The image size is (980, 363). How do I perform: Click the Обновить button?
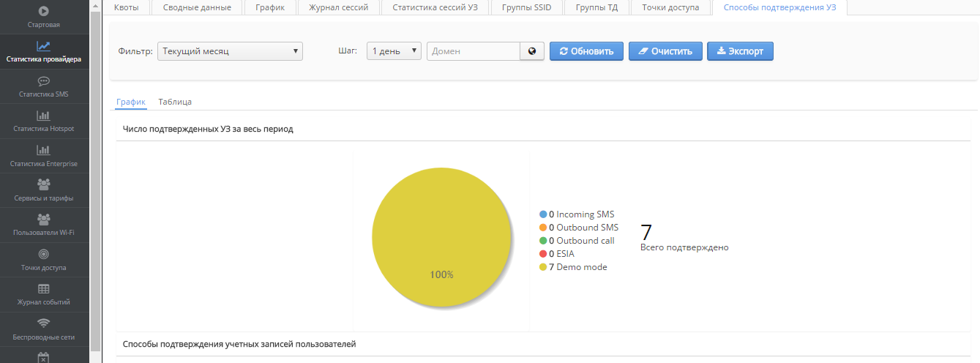(586, 51)
